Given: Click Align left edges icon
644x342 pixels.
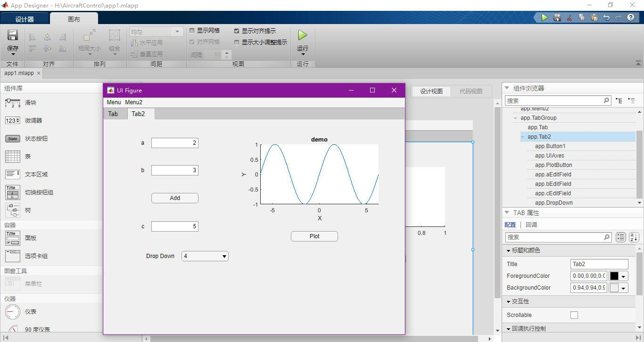Looking at the screenshot, I should 33,37.
